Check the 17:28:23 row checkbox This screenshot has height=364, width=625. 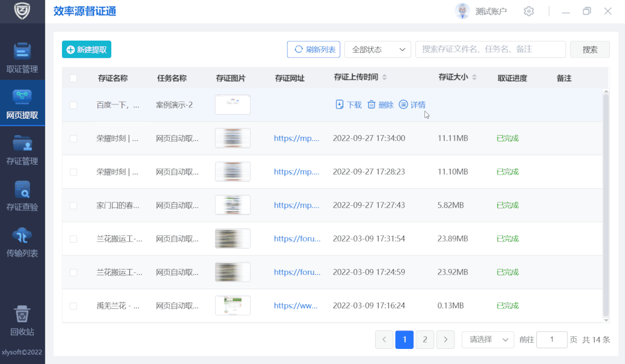click(x=73, y=172)
